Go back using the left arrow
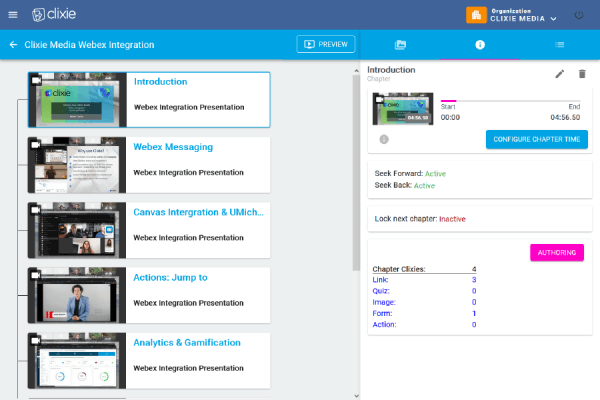Screen dimensions: 600x400 pyautogui.click(x=13, y=45)
